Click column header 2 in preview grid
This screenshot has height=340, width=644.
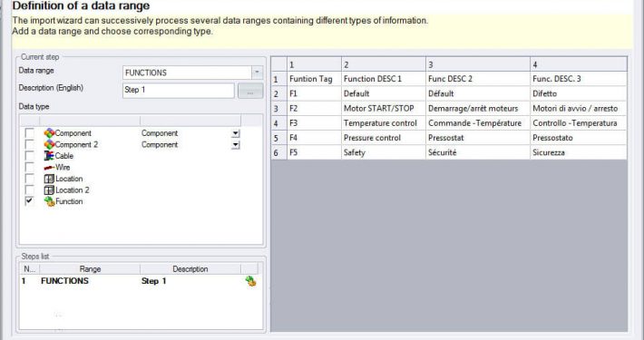tap(384, 64)
